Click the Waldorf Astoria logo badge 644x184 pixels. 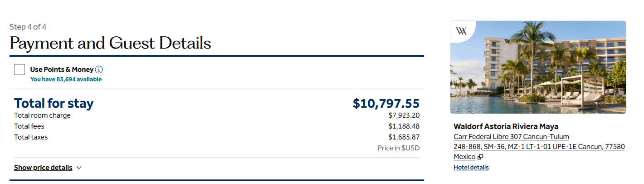[x=461, y=31]
